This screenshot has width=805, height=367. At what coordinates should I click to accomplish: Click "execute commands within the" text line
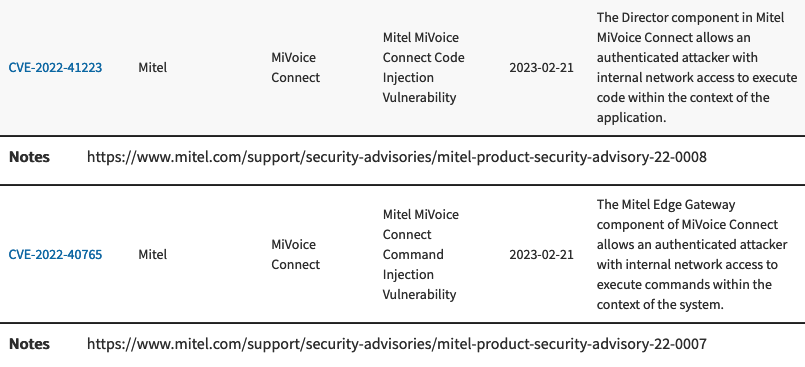pyautogui.click(x=684, y=284)
